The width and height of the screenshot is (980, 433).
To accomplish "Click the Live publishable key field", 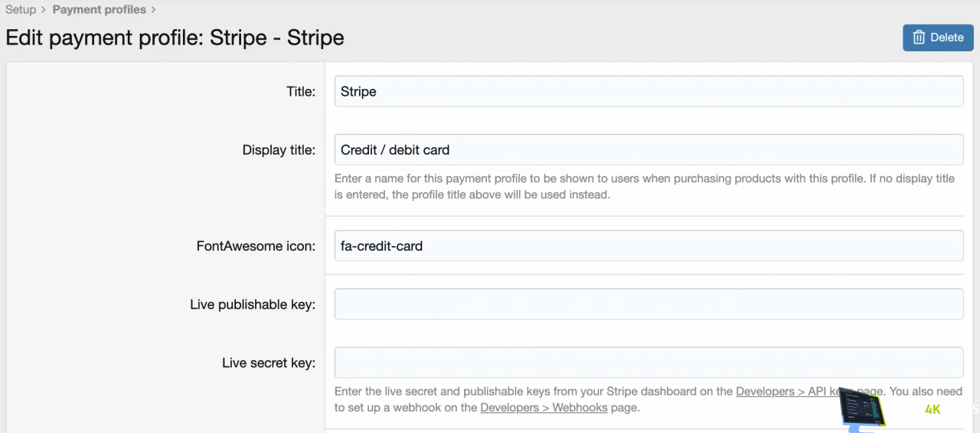I will (648, 304).
